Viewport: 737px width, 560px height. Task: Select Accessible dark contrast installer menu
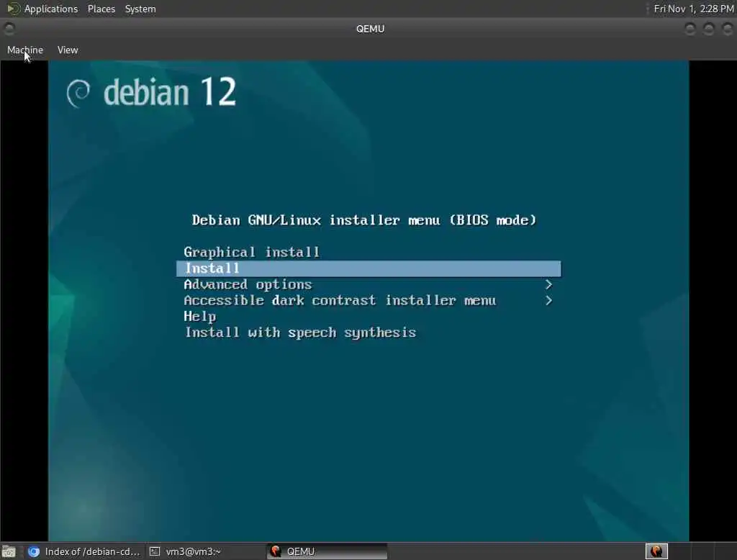click(340, 300)
